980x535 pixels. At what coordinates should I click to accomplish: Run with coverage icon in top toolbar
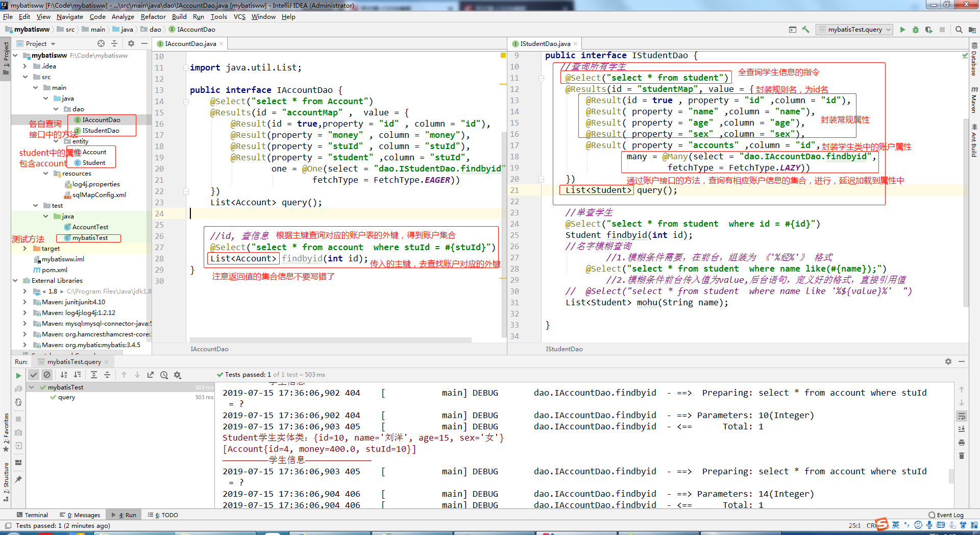(929, 30)
